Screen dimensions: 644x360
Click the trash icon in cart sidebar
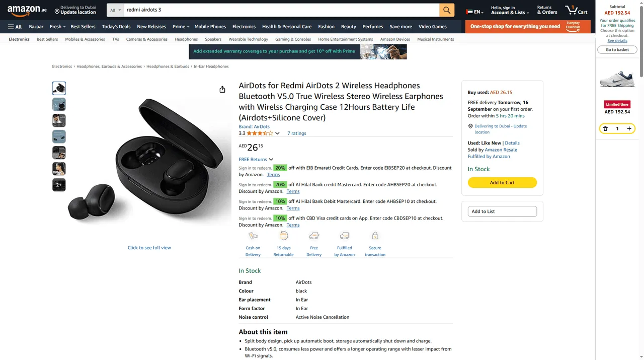pos(605,128)
